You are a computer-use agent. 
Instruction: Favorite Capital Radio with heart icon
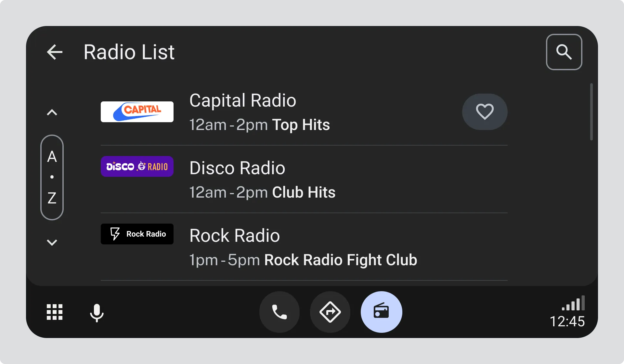tap(485, 112)
